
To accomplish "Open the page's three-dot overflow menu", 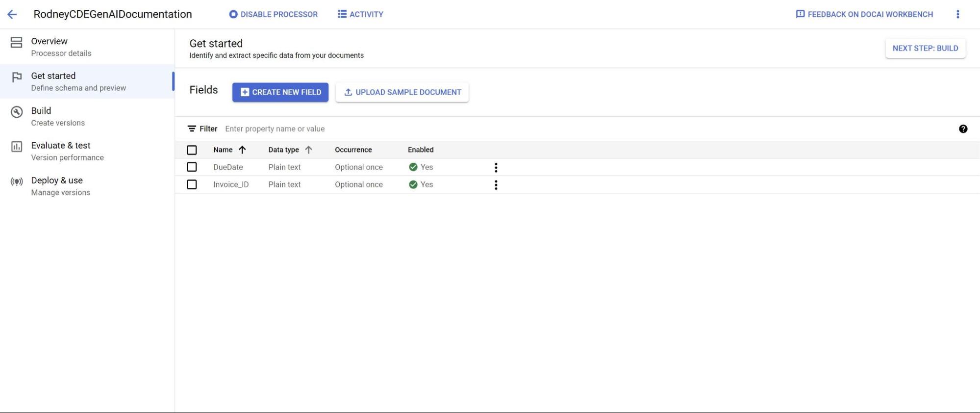I will (957, 14).
